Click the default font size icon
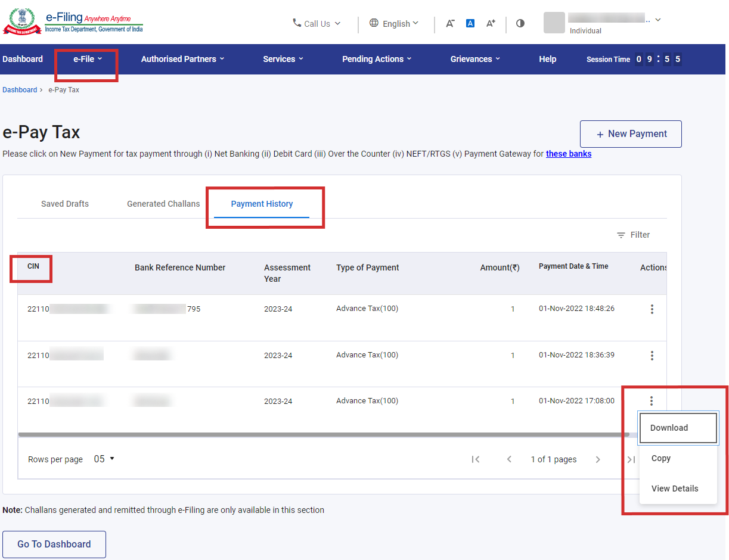729x560 pixels. (470, 24)
